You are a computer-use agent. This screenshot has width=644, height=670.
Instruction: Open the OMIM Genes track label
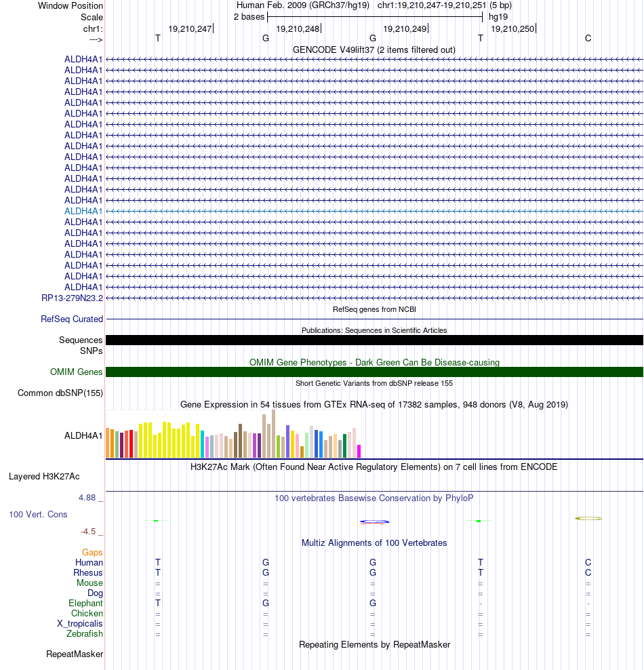[x=77, y=372]
